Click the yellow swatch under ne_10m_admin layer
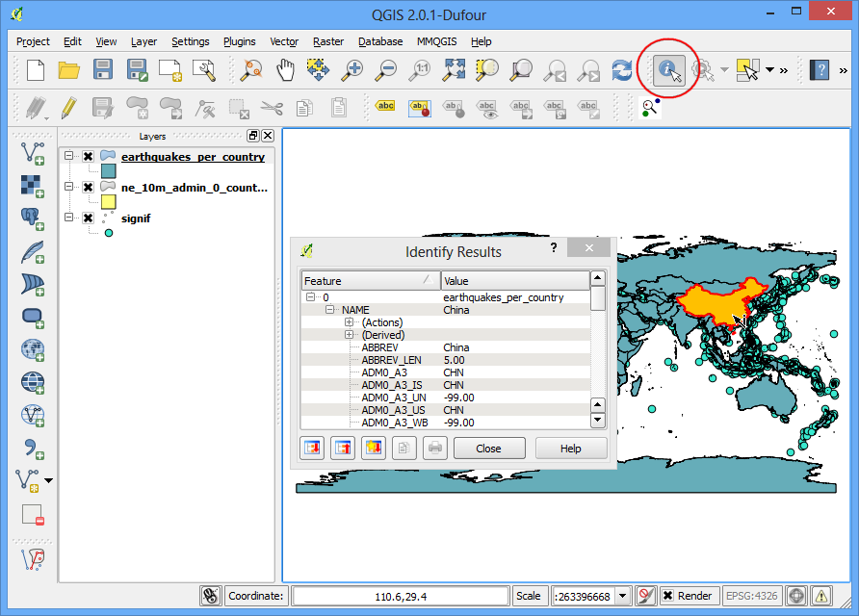The image size is (859, 616). tap(109, 202)
